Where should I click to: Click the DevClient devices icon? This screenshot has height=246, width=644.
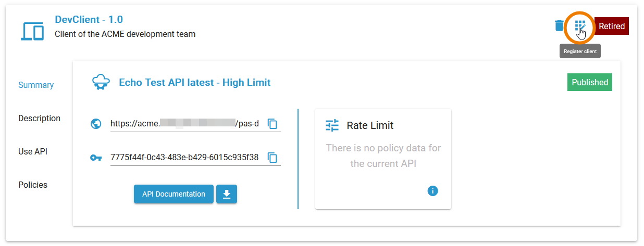coord(32,31)
